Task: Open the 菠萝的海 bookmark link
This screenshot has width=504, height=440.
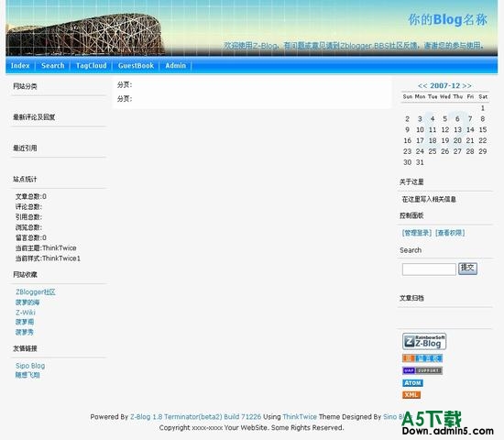Action: (x=27, y=302)
